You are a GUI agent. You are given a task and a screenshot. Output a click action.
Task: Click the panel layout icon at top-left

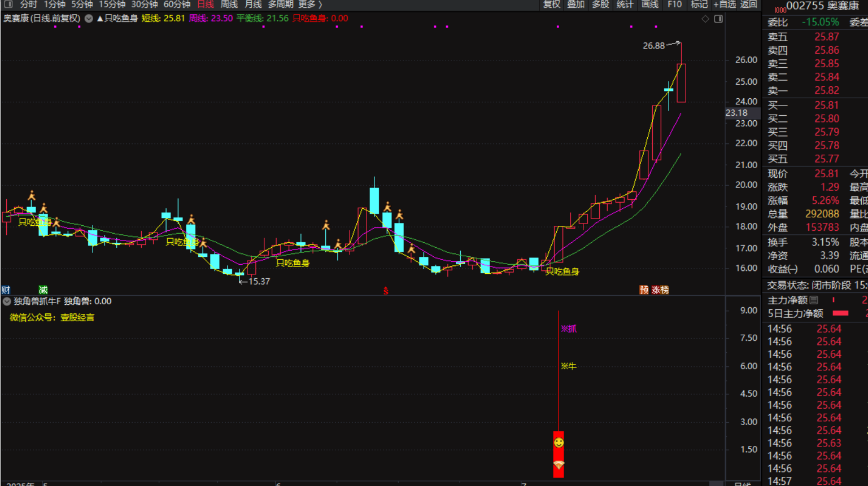8,4
